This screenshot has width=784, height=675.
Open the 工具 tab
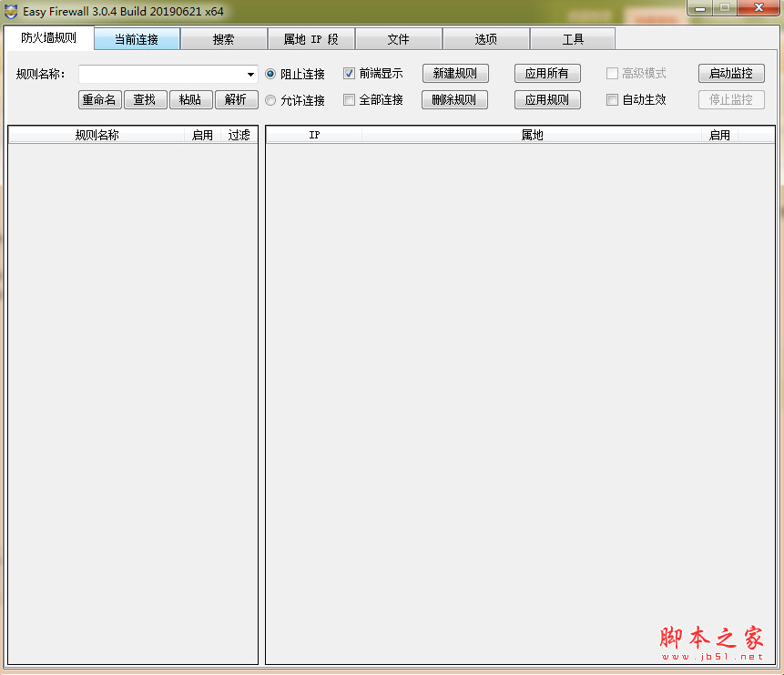click(x=571, y=39)
